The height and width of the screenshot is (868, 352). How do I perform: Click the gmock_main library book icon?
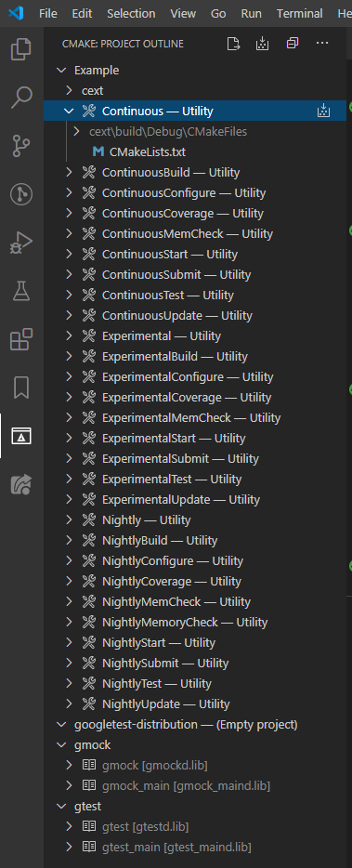tap(89, 786)
